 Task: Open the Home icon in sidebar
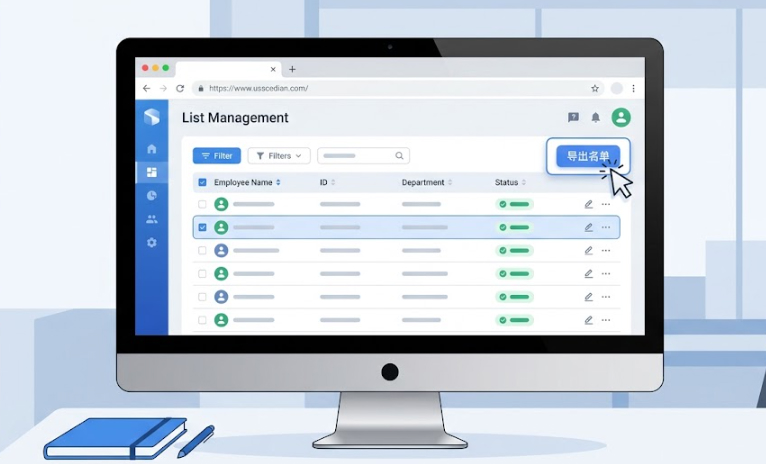151,149
